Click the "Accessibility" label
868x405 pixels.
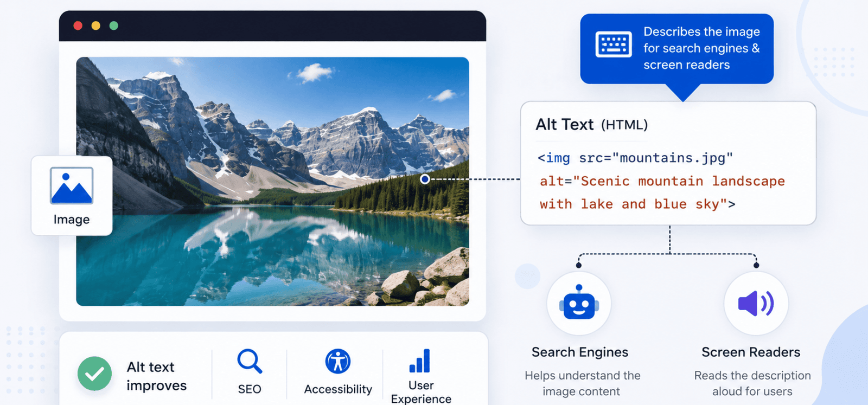[338, 389]
